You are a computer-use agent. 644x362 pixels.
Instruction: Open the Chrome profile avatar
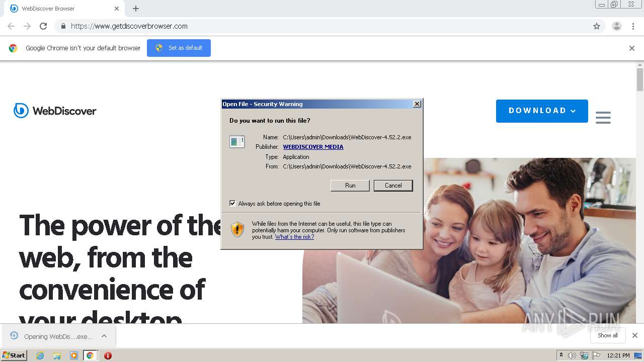(617, 26)
